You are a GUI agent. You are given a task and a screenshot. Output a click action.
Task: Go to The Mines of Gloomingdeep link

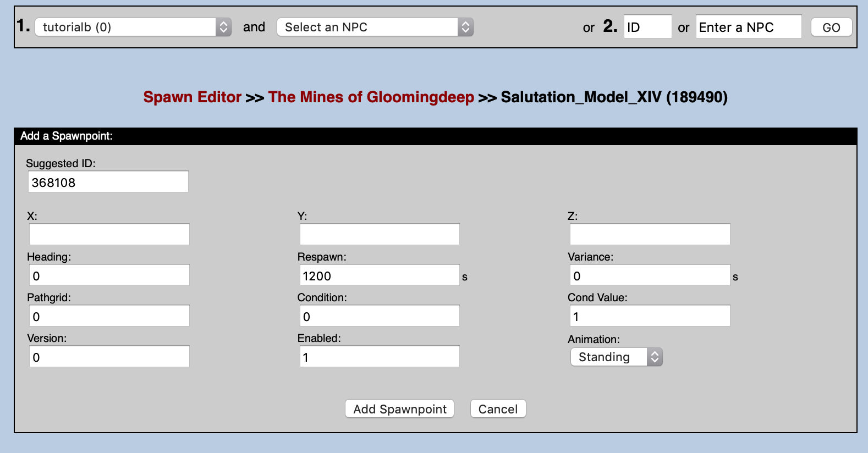(x=371, y=97)
